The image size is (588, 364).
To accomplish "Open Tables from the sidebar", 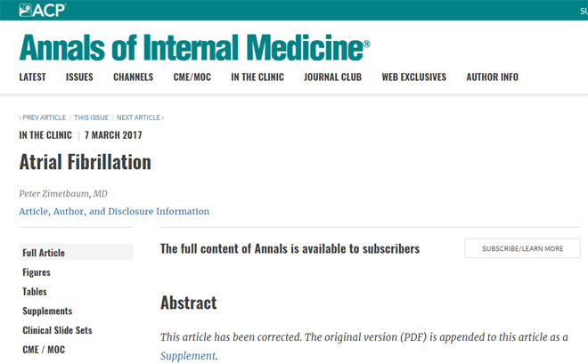I will coord(35,291).
